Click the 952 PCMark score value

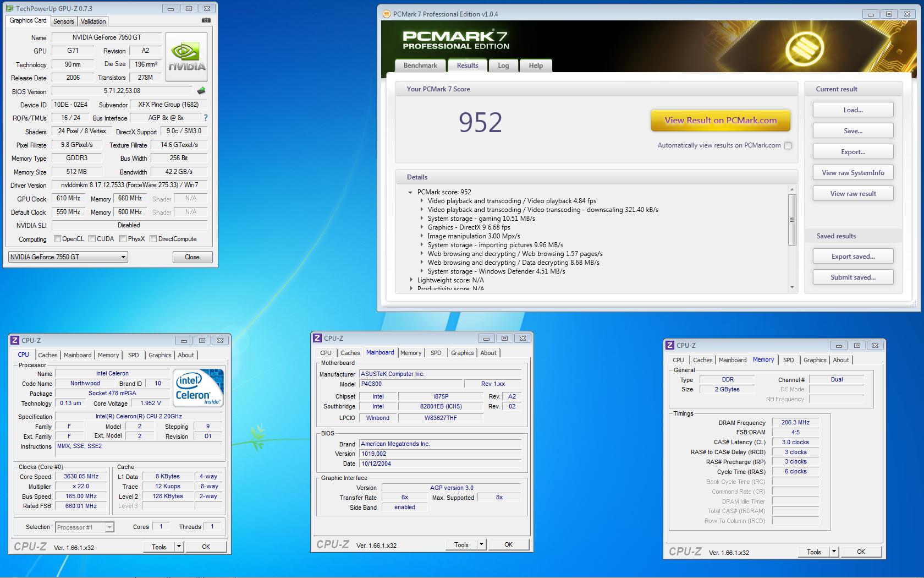pos(480,122)
